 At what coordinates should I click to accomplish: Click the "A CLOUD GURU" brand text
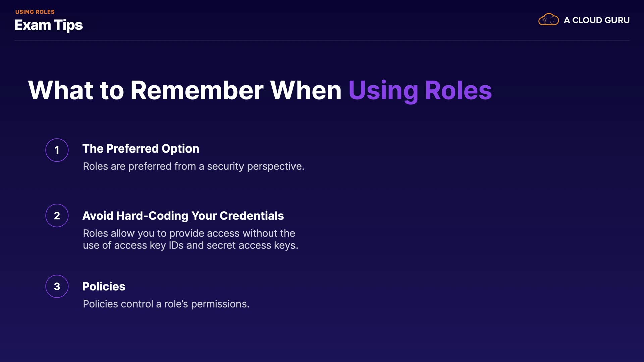point(596,20)
